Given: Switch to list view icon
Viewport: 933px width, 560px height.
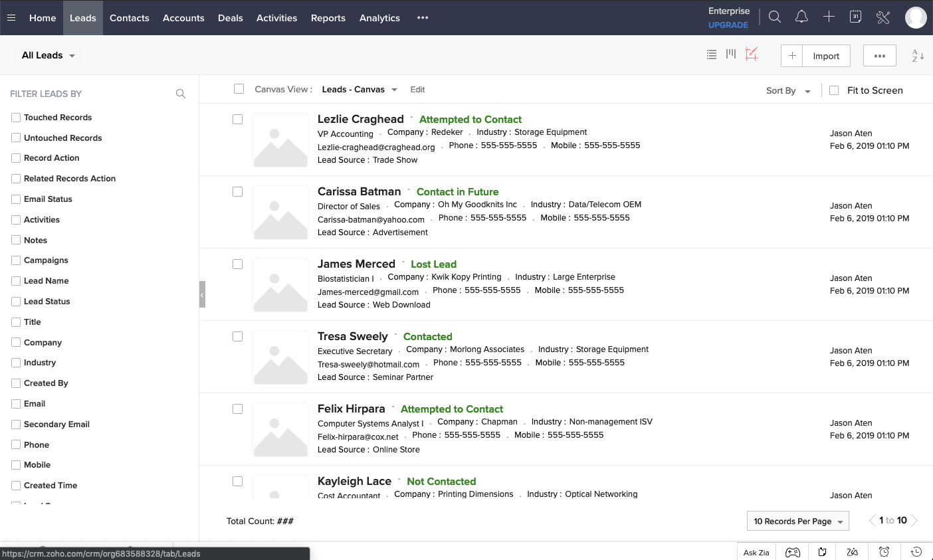Looking at the screenshot, I should (x=712, y=54).
